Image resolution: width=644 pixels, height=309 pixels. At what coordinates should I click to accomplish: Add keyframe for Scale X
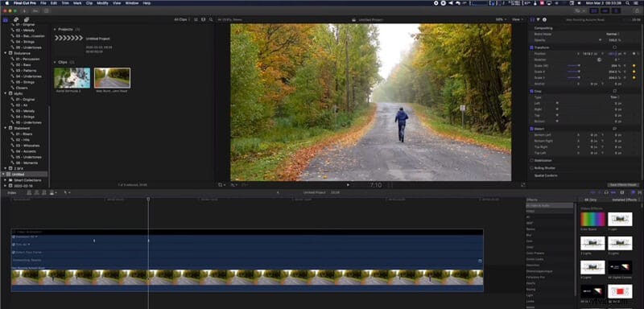pos(634,72)
